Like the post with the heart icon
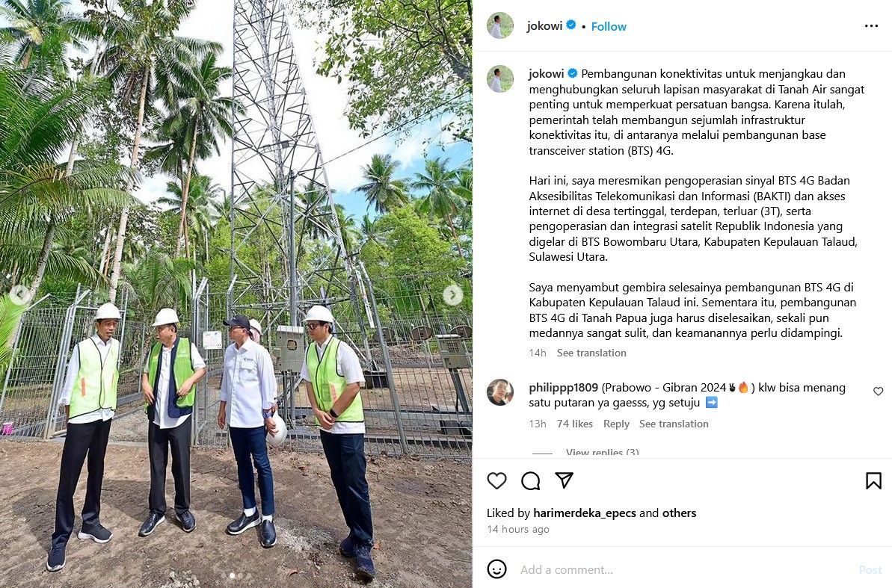Screen dimensions: 892x588 coord(496,481)
